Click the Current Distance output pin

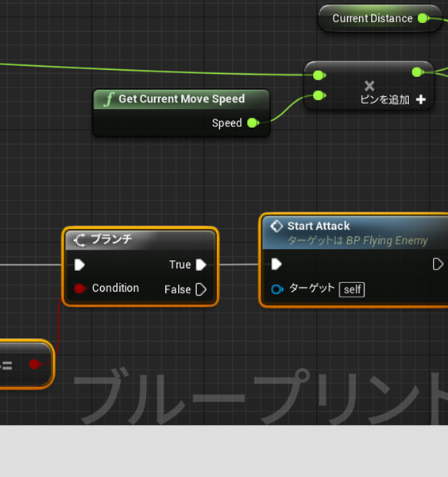[x=423, y=18]
